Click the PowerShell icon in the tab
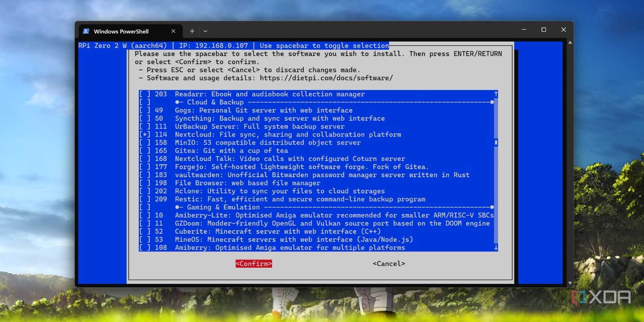Image resolution: width=644 pixels, height=322 pixels. 86,31
